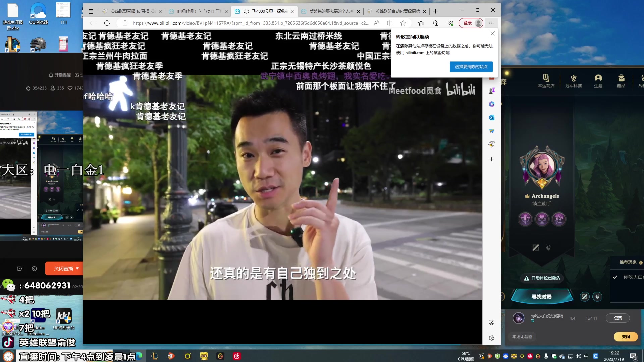This screenshot has height=362, width=644.
Task: Switch to 英雄联盟自动化晋级周榜 tab
Action: pos(397,11)
